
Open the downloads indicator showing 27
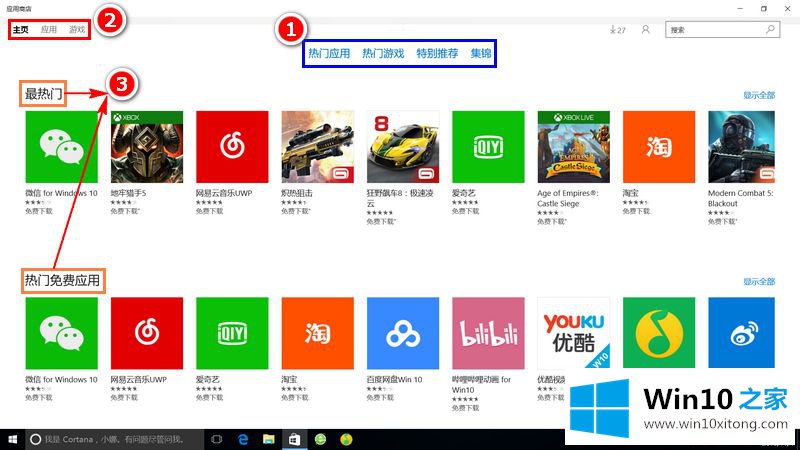(617, 30)
